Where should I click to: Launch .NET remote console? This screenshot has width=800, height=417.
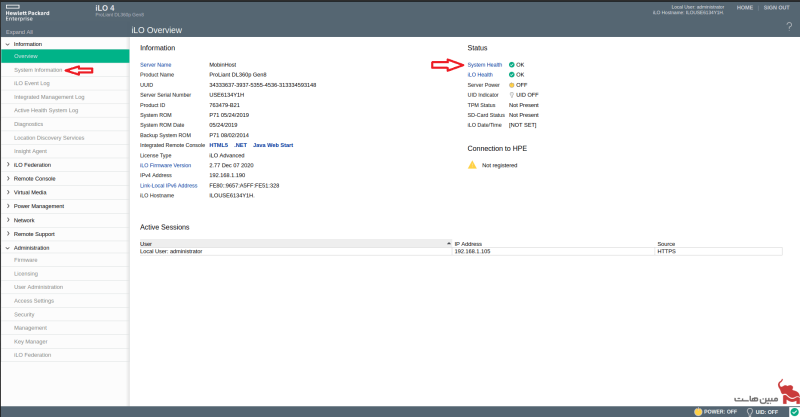coord(240,145)
